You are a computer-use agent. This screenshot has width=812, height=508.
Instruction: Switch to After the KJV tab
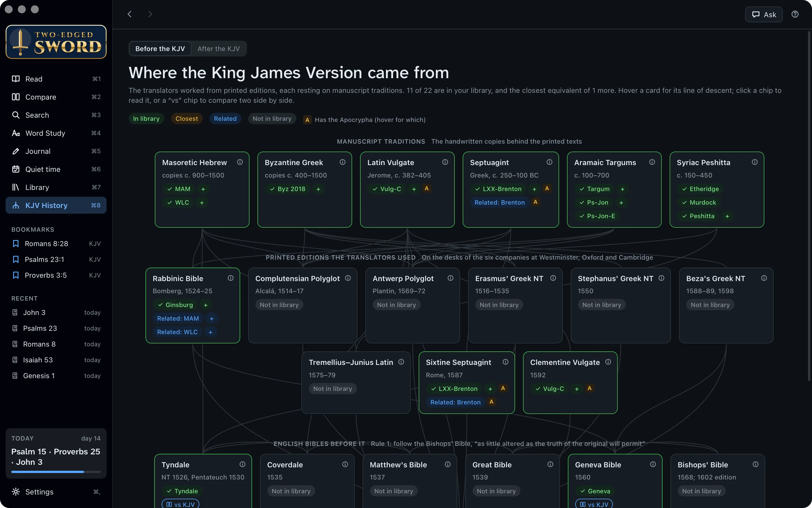click(x=219, y=49)
